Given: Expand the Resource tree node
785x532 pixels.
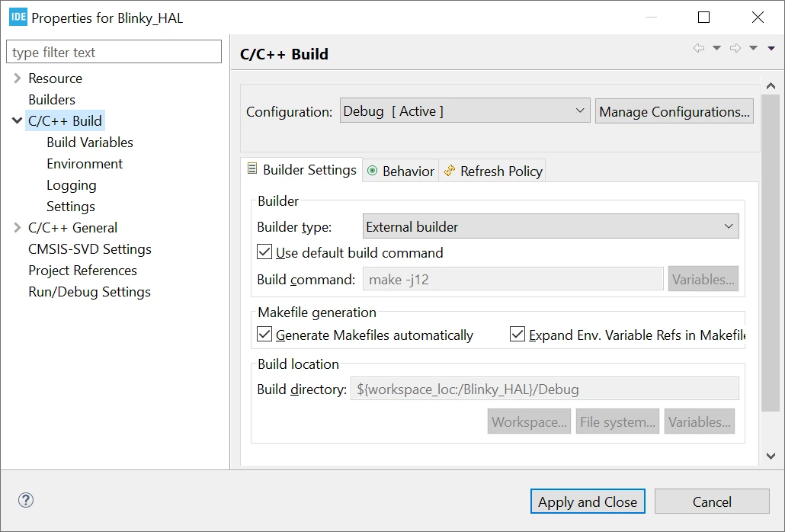Looking at the screenshot, I should click(18, 78).
